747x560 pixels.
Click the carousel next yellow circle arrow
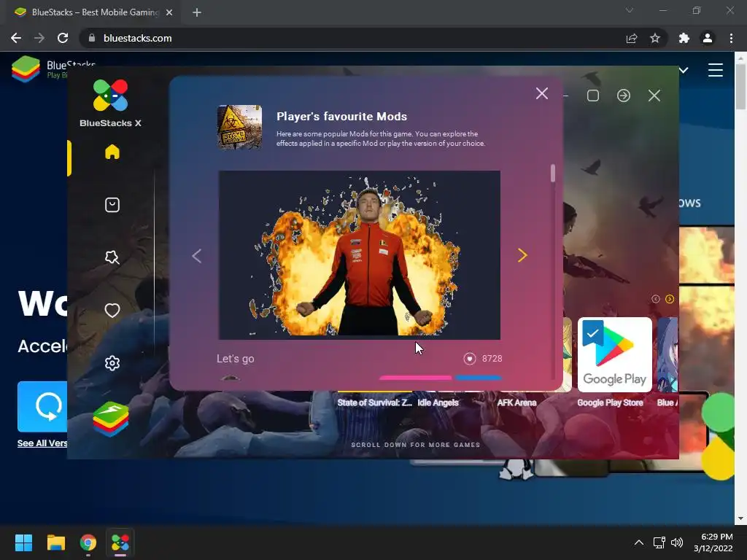click(670, 299)
